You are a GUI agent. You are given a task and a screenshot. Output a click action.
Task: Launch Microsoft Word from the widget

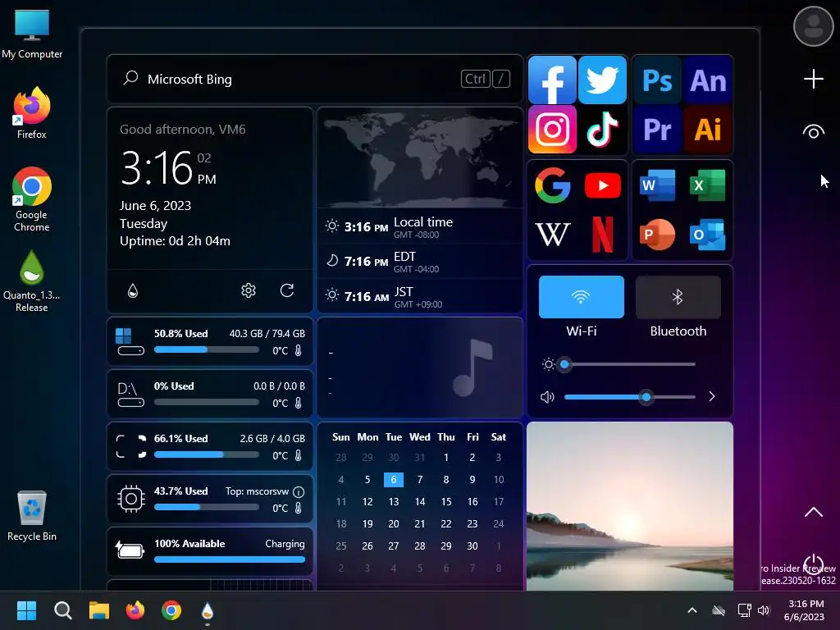[x=657, y=185]
